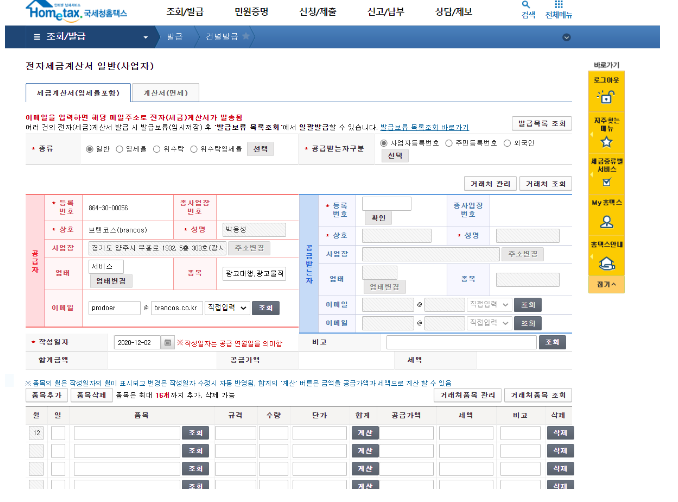Click 선택 button under recipient type
This screenshot has width=678, height=502.
[x=395, y=156]
